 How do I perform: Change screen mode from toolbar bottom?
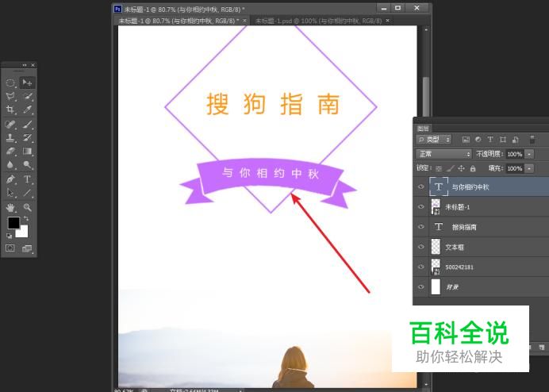pyautogui.click(x=27, y=248)
